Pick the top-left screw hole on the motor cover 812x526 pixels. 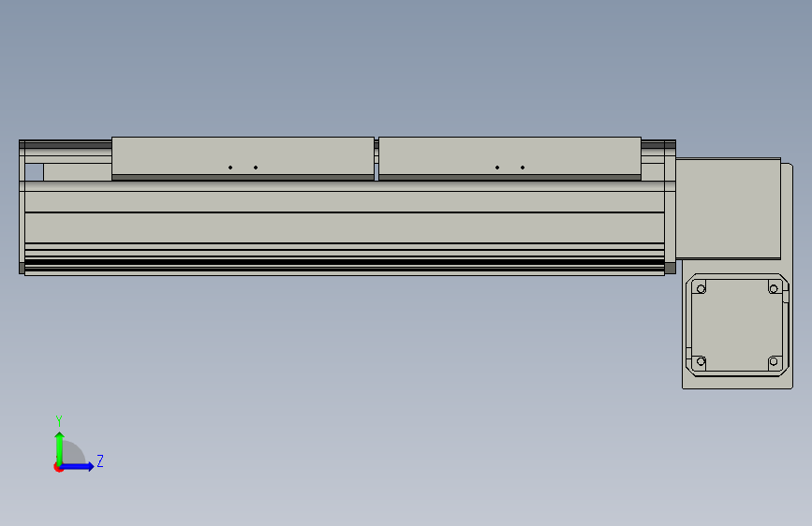[x=701, y=289]
